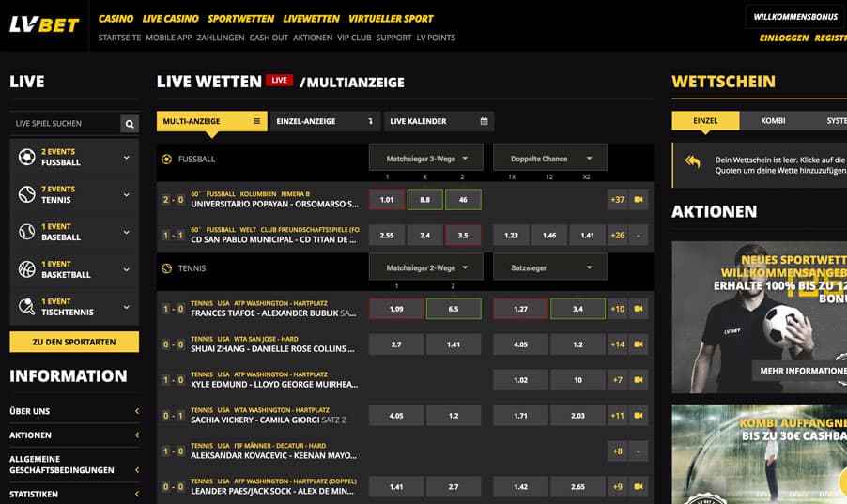Click the Baseball sidebar icon
The width and height of the screenshot is (847, 504).
point(26,232)
